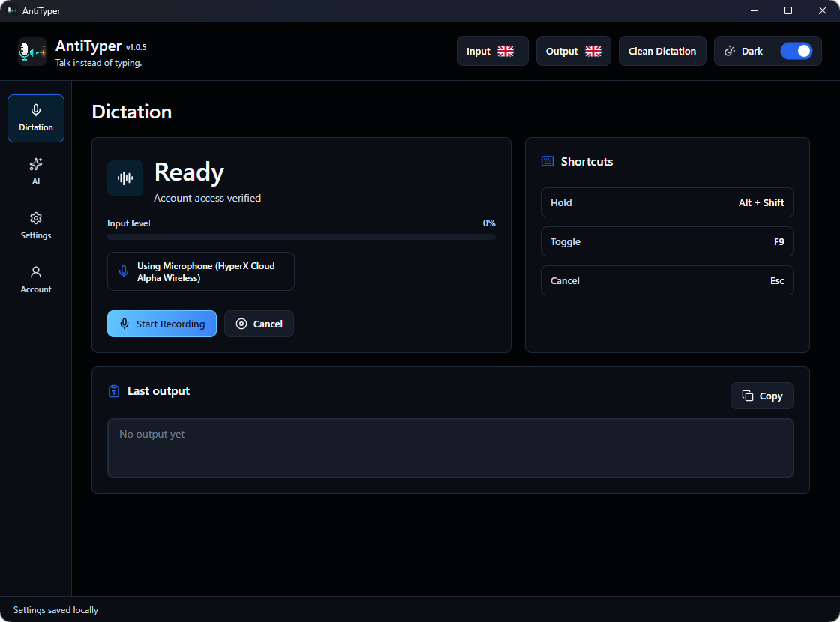Click the Dictation page heading
The image size is (840, 622).
click(132, 112)
